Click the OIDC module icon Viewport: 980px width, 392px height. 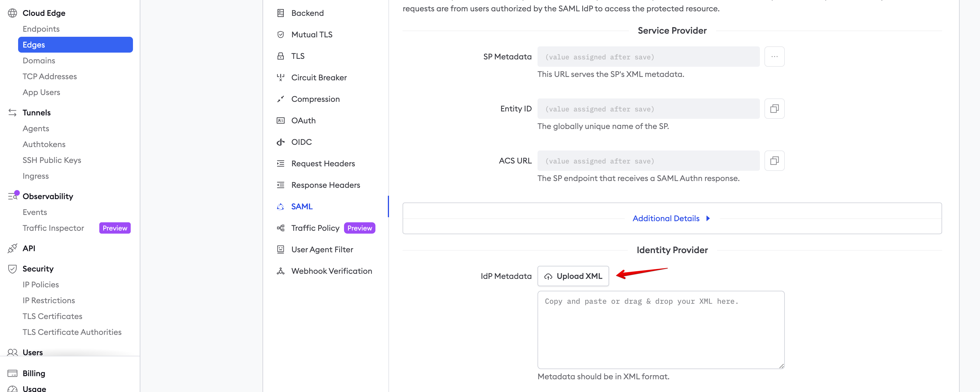tap(280, 142)
